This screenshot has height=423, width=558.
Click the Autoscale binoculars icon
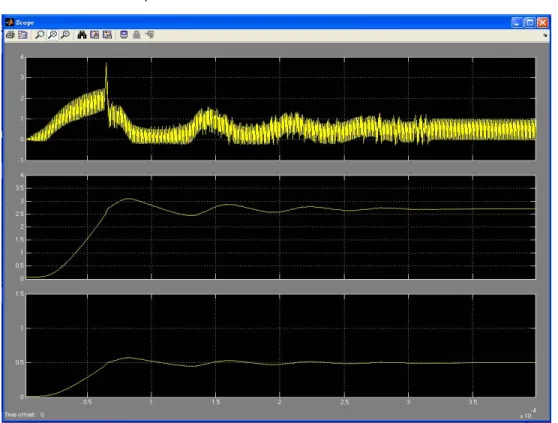coord(82,35)
